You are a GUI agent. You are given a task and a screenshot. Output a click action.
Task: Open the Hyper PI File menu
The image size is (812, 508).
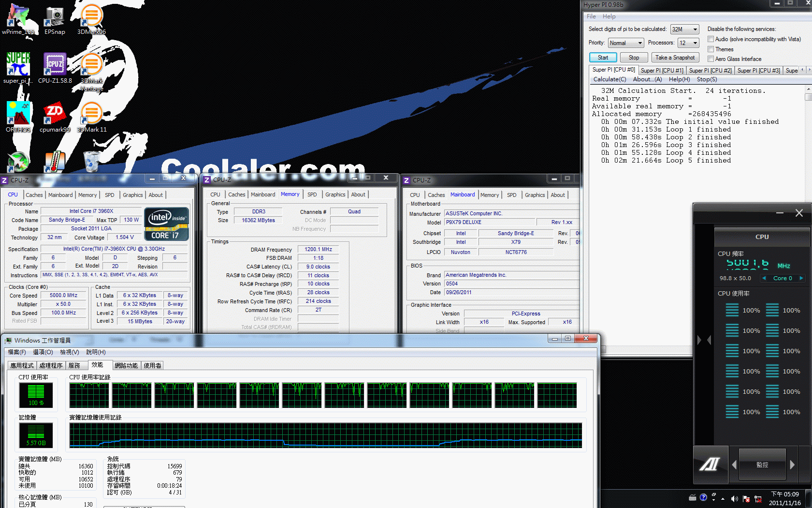tap(591, 16)
